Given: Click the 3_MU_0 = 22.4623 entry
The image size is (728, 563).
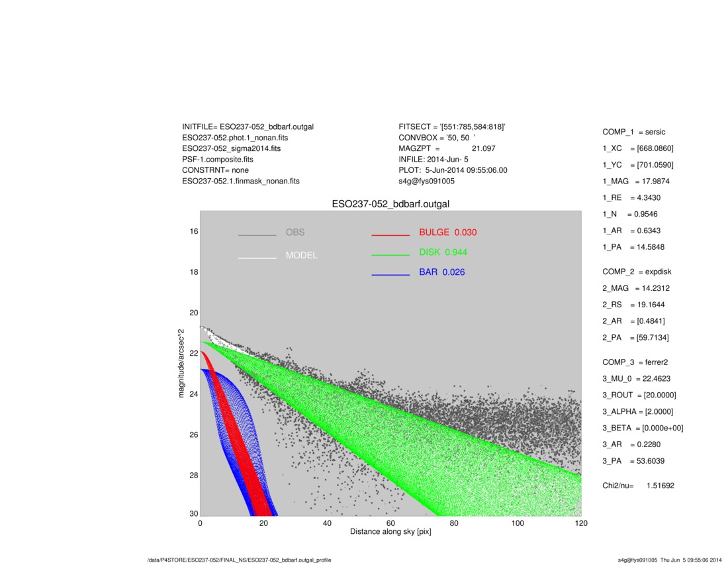Looking at the screenshot, I should [637, 379].
